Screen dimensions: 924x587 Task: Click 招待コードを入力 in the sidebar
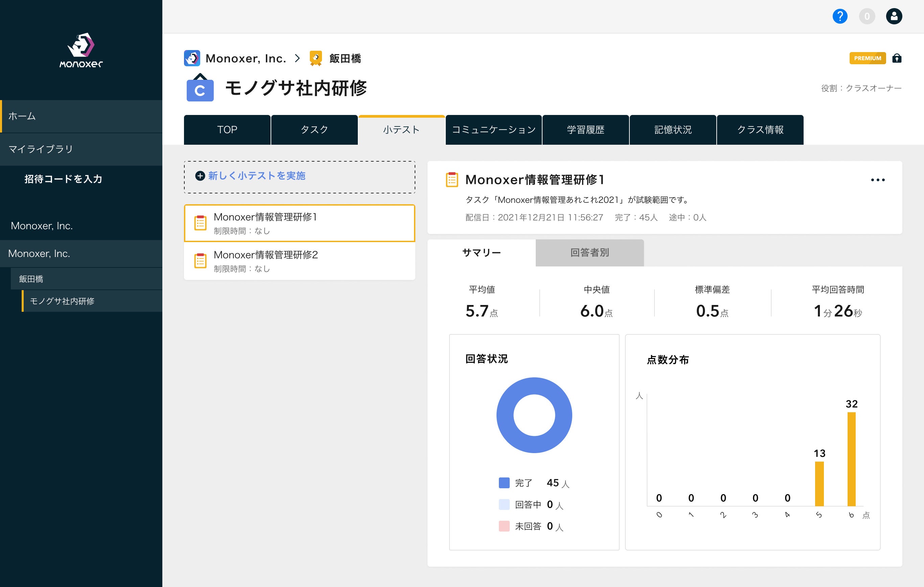point(63,179)
